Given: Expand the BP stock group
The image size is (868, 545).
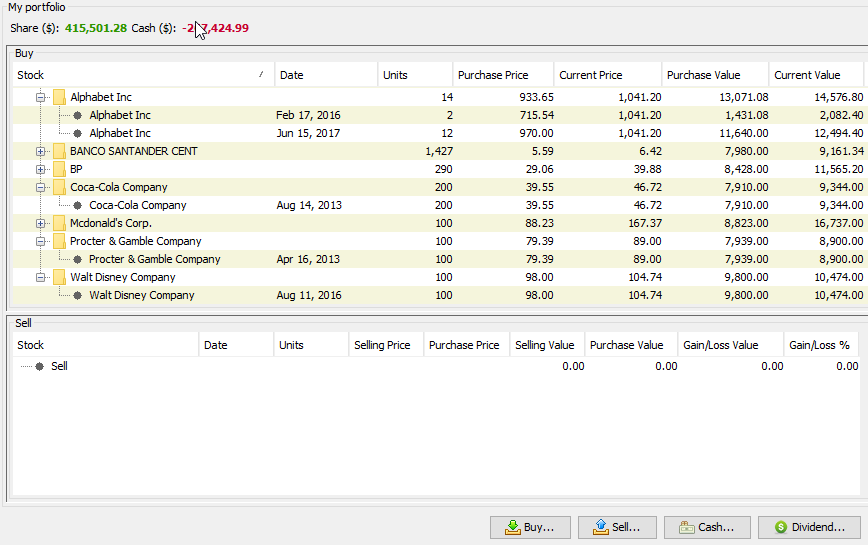Looking at the screenshot, I should coord(40,169).
